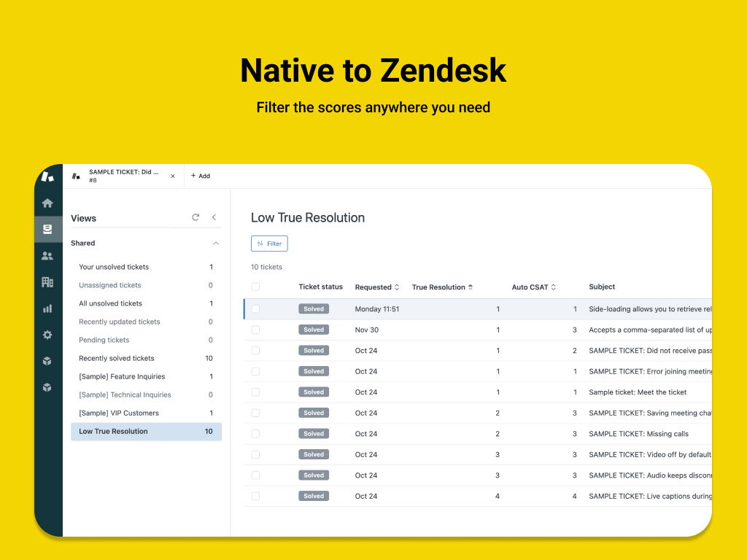Check the Meet the ticket checkbox
The image size is (747, 560).
click(256, 392)
